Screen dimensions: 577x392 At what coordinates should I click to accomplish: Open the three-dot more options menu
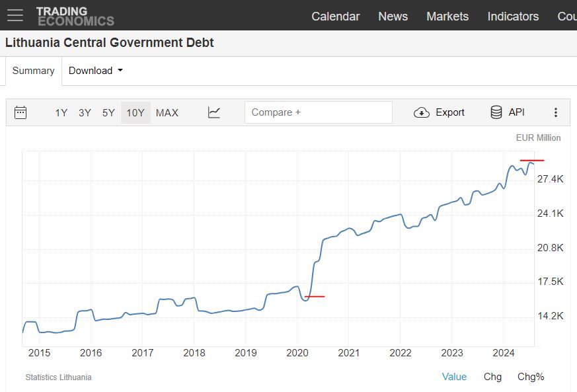click(x=556, y=112)
